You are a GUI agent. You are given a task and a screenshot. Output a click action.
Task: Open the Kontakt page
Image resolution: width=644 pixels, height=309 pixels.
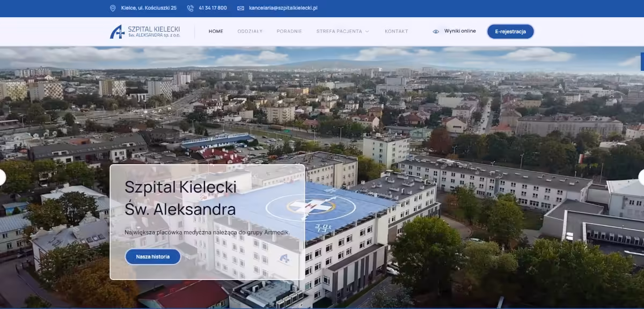coord(396,32)
